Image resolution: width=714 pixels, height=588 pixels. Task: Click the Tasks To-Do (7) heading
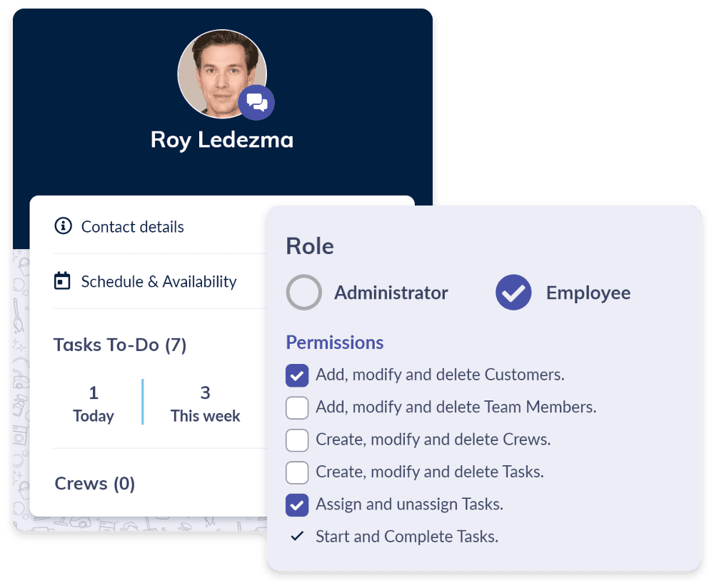click(x=120, y=345)
